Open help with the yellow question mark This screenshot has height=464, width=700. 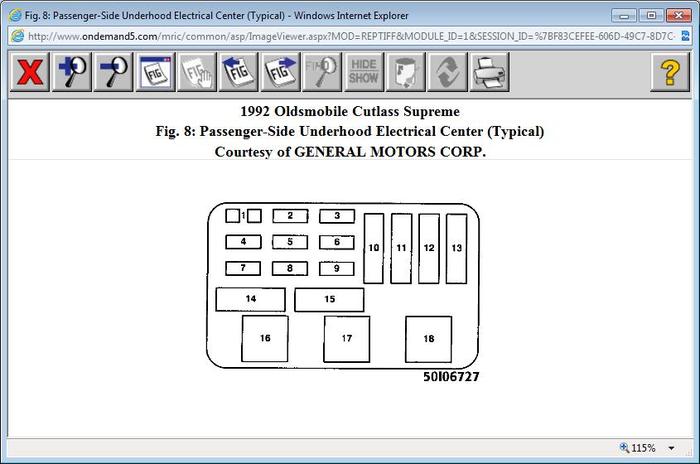coord(670,72)
